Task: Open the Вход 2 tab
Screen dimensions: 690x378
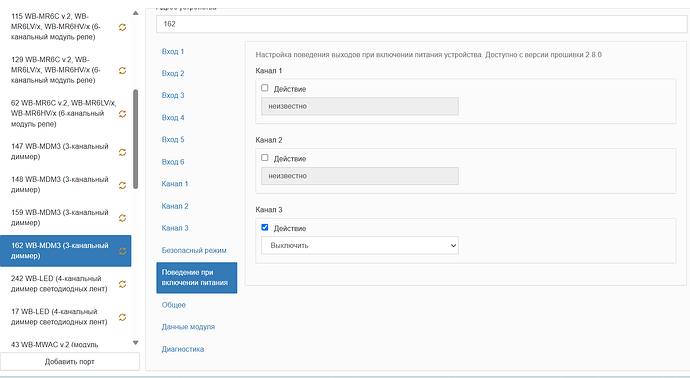Action: point(173,73)
